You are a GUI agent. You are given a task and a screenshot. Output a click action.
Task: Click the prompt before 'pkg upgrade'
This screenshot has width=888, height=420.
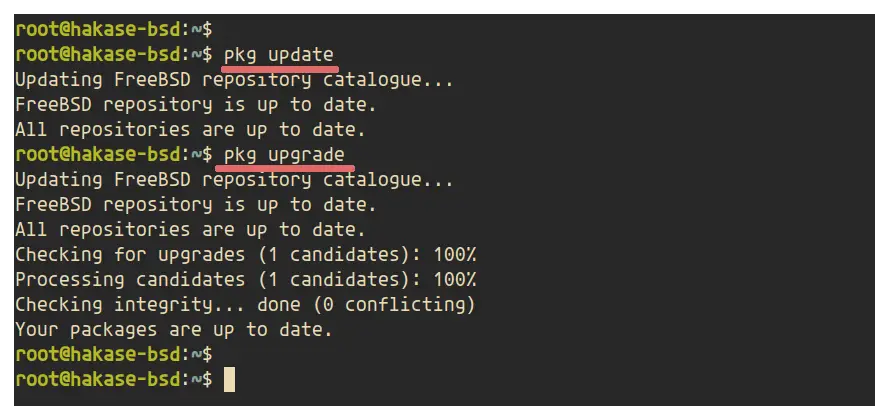point(114,154)
